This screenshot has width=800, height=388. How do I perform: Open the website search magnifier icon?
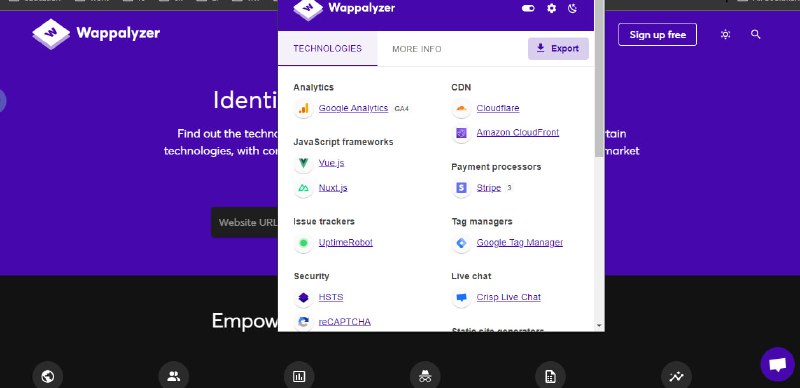coord(756,34)
